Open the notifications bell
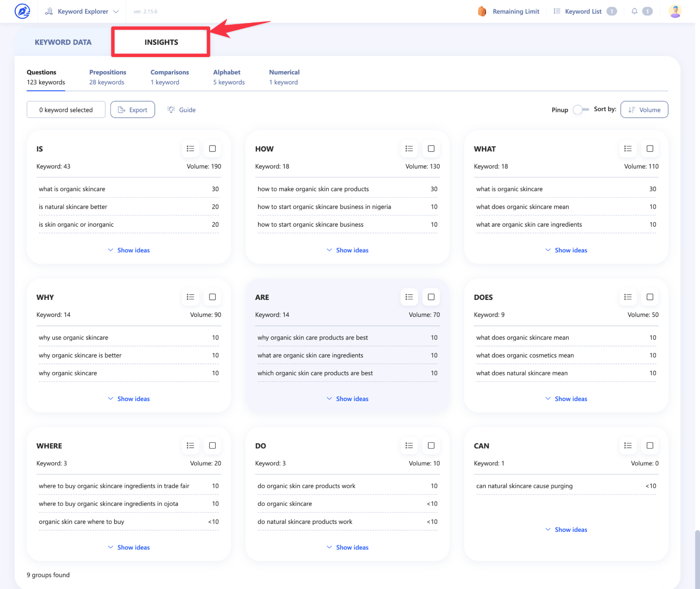The height and width of the screenshot is (589, 700). [634, 11]
